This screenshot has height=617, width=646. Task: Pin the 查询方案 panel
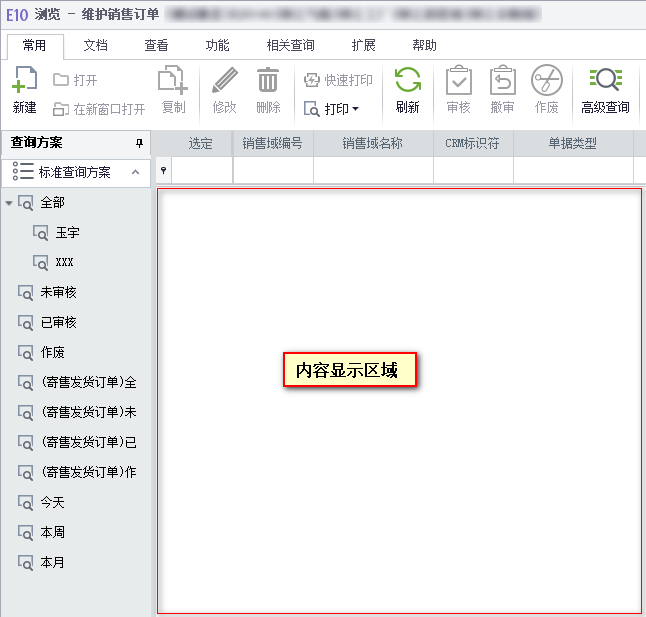[x=139, y=144]
